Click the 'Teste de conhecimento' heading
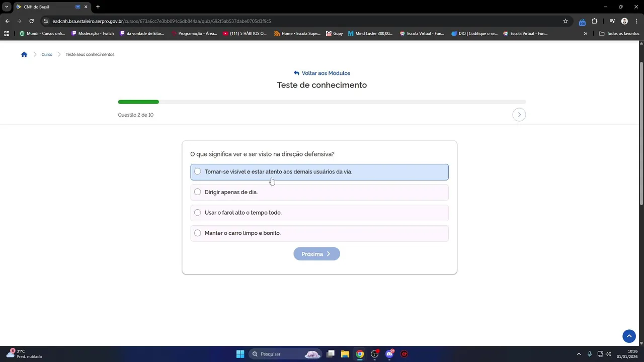 322,85
